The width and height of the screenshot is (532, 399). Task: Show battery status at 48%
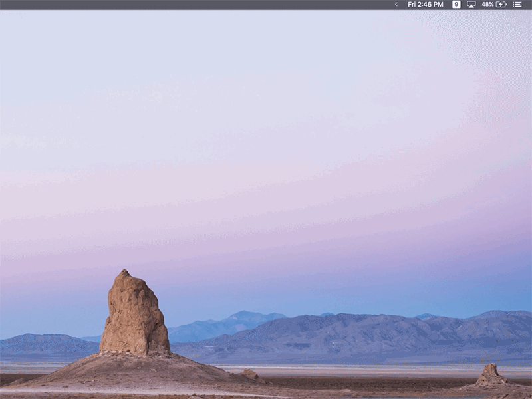pos(494,5)
